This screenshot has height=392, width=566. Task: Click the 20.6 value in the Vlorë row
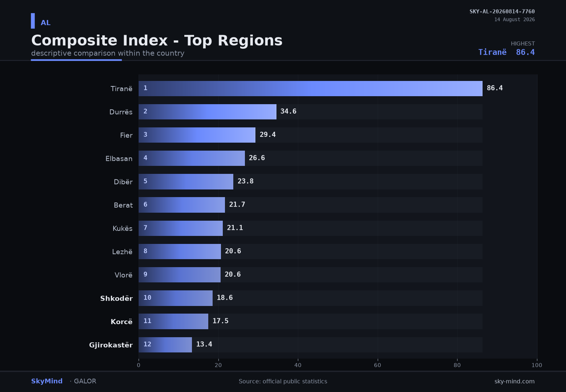click(233, 274)
